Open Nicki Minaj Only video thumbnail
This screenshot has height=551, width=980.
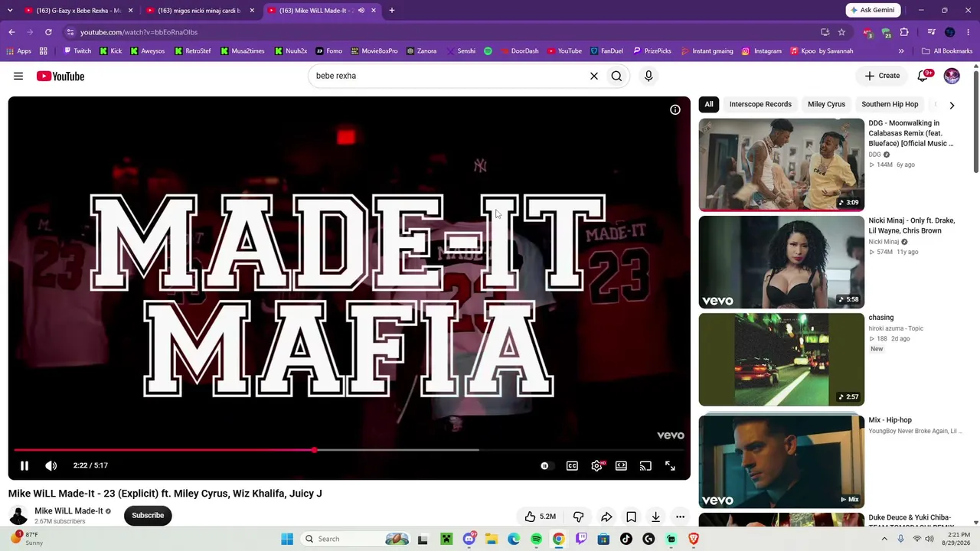(x=781, y=262)
